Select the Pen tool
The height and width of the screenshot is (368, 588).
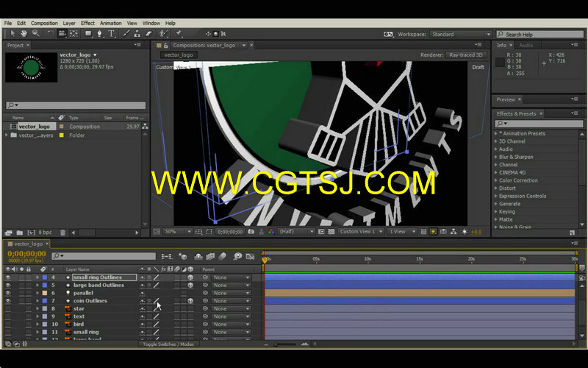coord(100,34)
